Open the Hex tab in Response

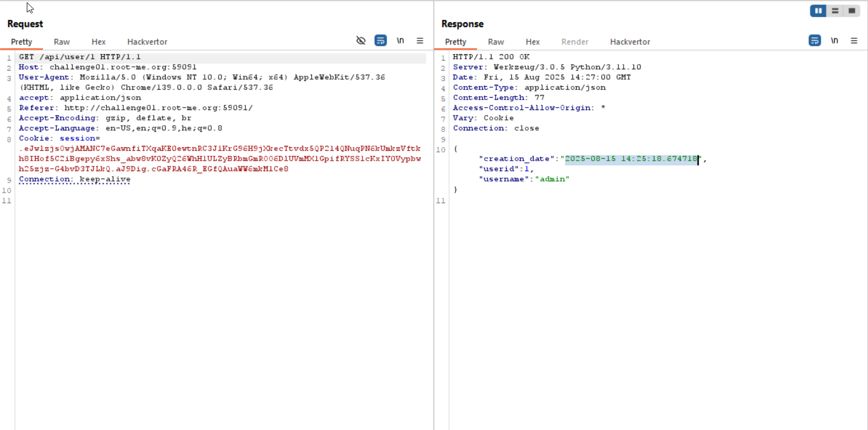coord(532,42)
